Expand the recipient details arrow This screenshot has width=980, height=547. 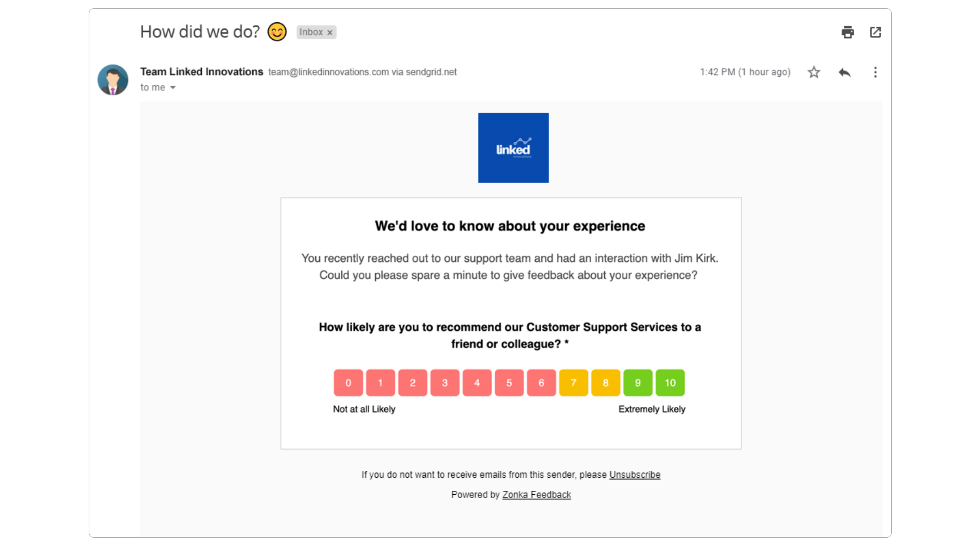pos(172,87)
